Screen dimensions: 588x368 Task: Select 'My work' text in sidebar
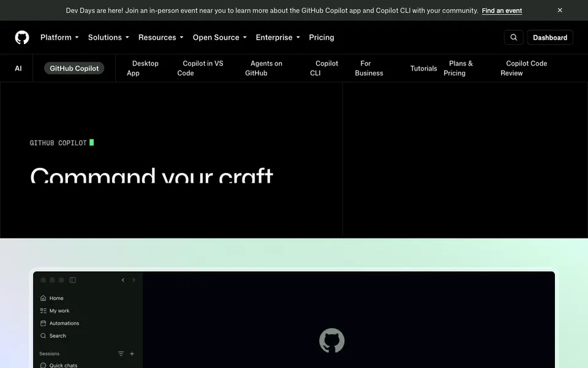[x=59, y=311]
